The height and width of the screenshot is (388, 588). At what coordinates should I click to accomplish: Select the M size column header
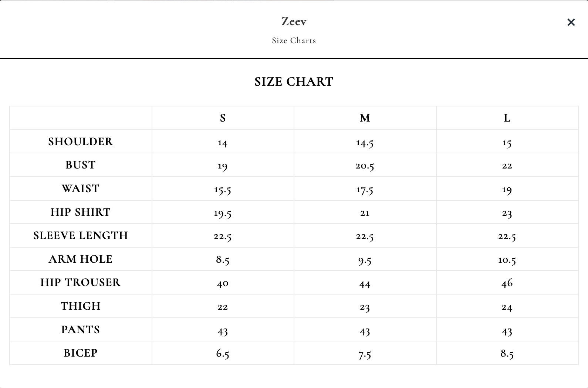(x=365, y=118)
